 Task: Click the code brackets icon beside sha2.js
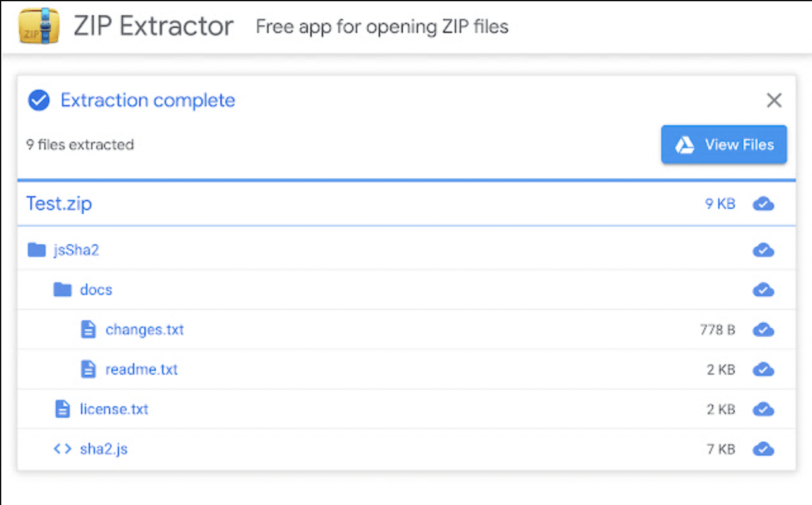pos(62,449)
